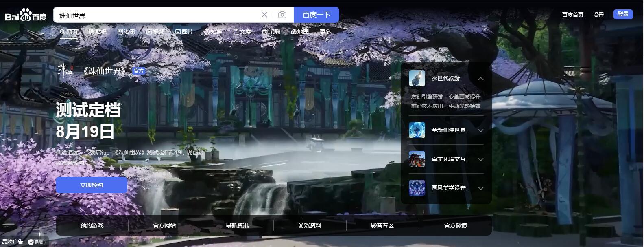The height and width of the screenshot is (247, 644).
Task: Click the Baidu logo
Action: point(26,15)
